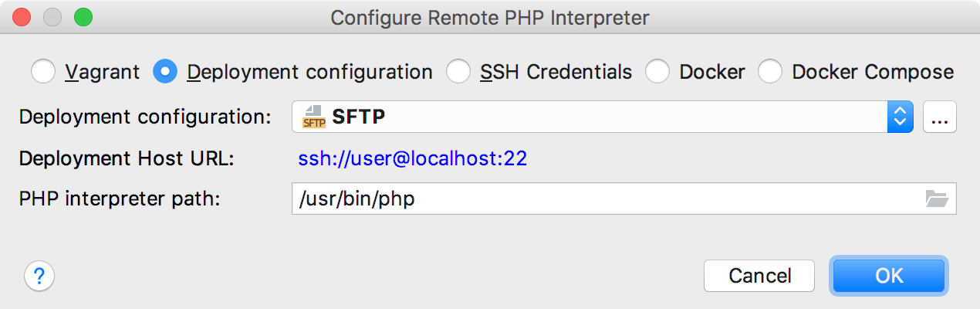Viewport: 980px width, 309px height.
Task: Browse for the interpreter with the folder icon
Action: tap(936, 199)
